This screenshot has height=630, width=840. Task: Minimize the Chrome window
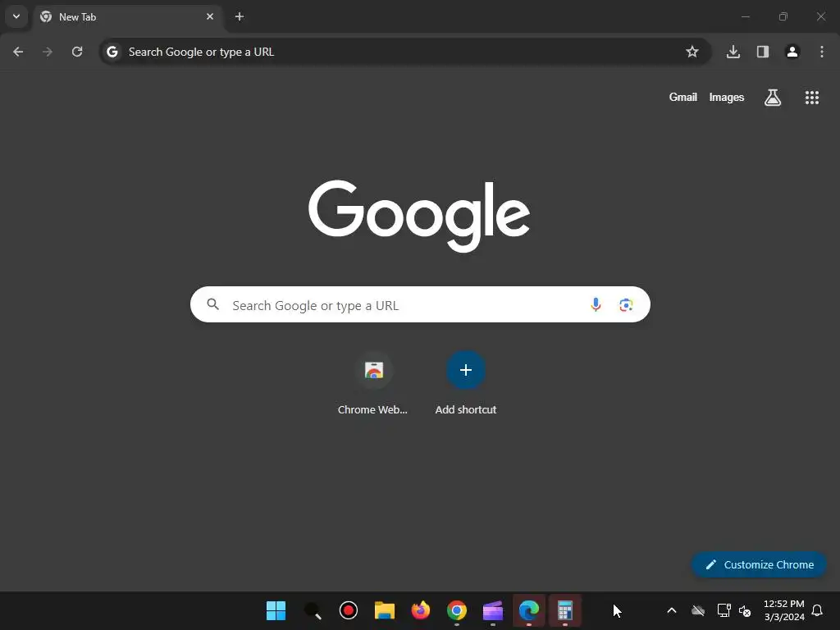tap(745, 16)
